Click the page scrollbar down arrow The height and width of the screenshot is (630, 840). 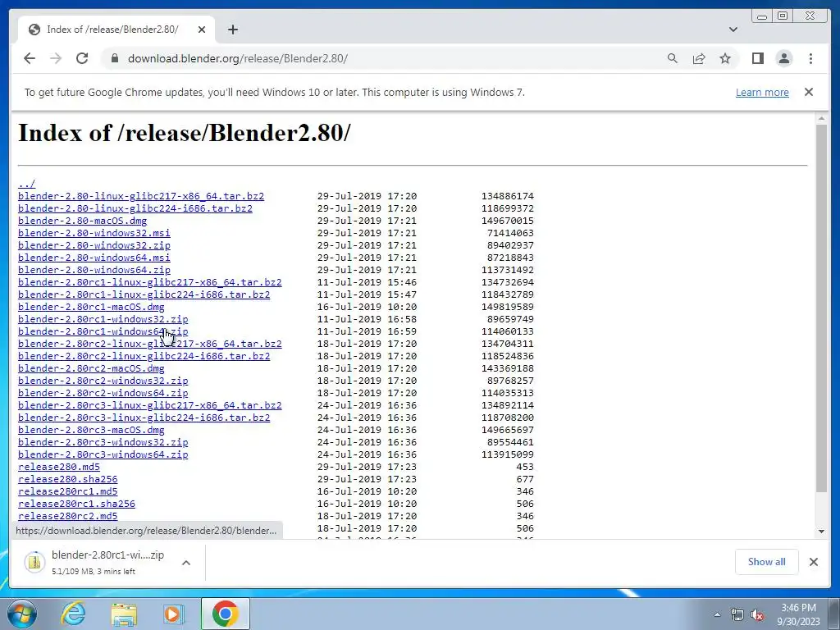tap(822, 532)
